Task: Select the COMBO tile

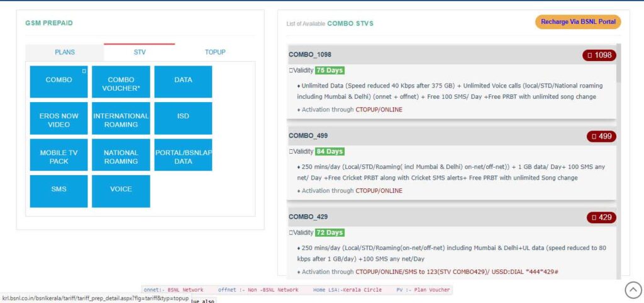Action: [x=58, y=81]
